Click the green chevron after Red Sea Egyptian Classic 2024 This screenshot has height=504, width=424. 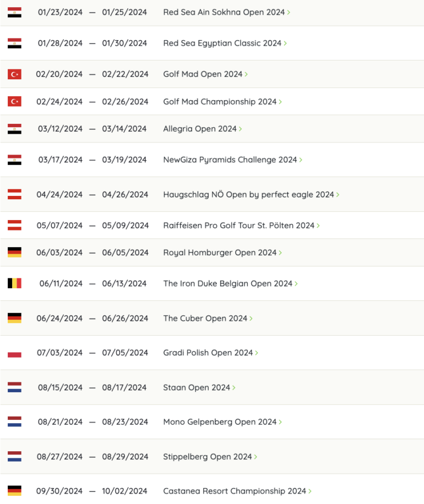click(285, 43)
